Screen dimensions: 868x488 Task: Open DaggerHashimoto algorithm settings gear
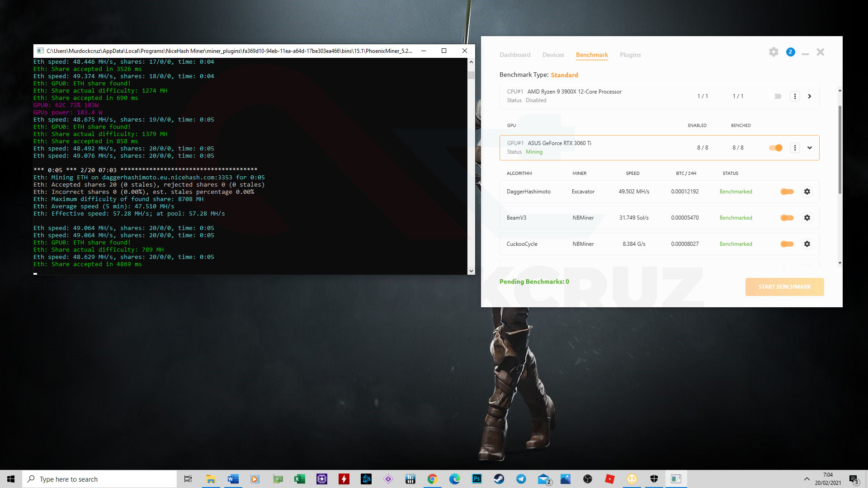pyautogui.click(x=807, y=192)
